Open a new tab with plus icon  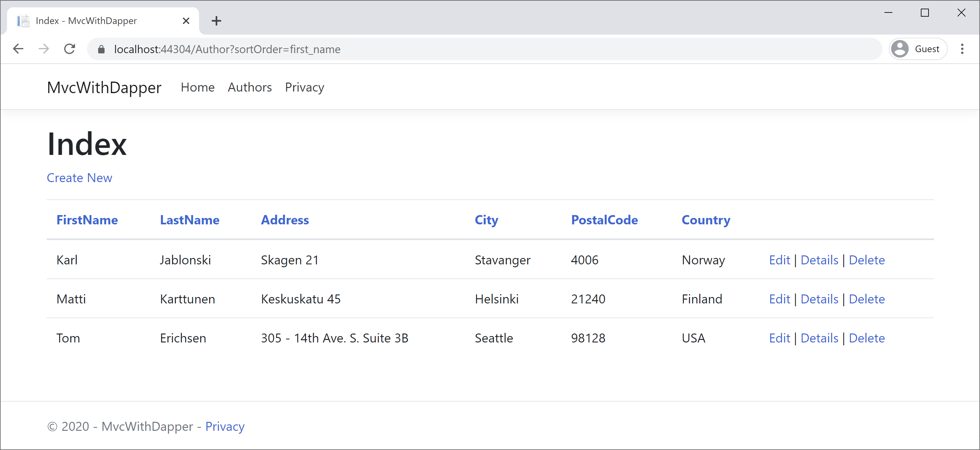click(x=216, y=20)
